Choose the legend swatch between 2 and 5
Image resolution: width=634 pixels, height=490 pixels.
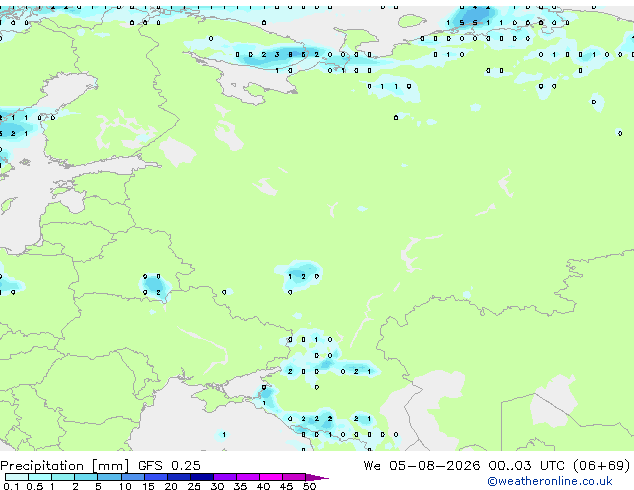(86, 477)
